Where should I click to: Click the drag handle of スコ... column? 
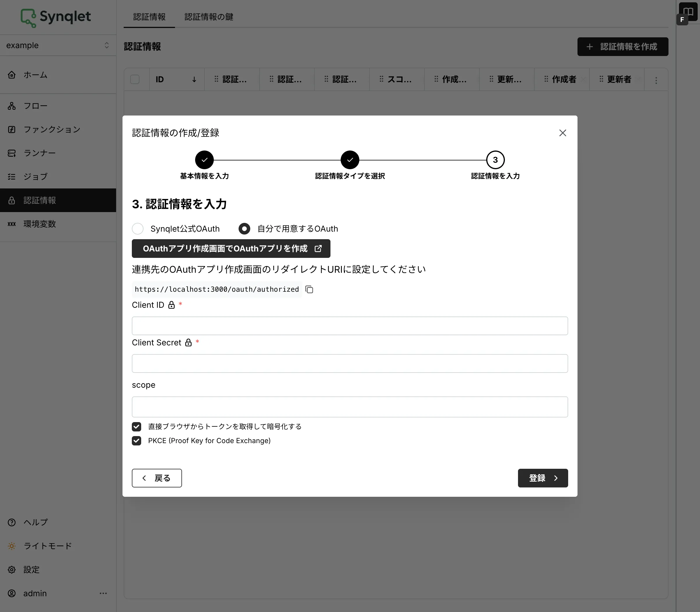381,79
